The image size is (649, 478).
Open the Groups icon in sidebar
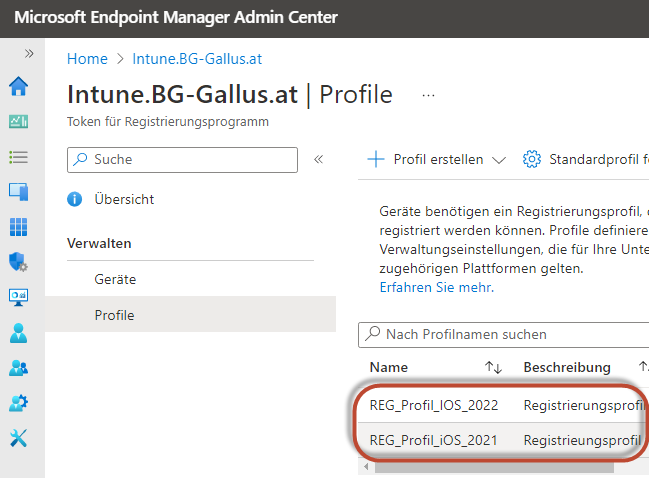[x=18, y=368]
